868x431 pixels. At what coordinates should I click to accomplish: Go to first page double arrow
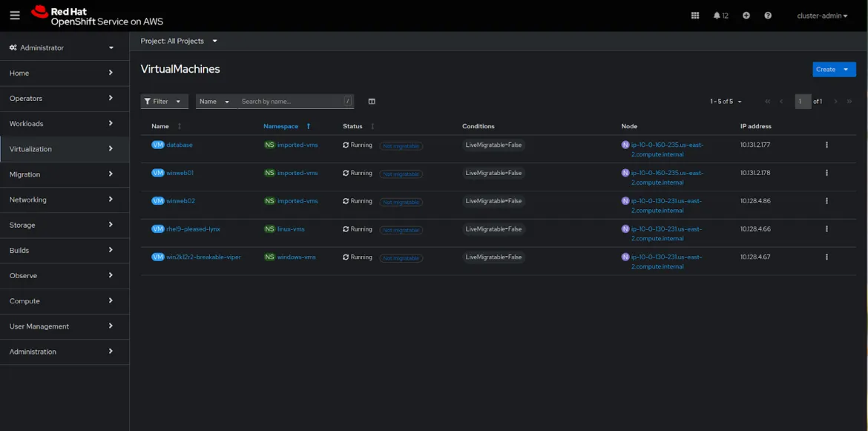(768, 101)
